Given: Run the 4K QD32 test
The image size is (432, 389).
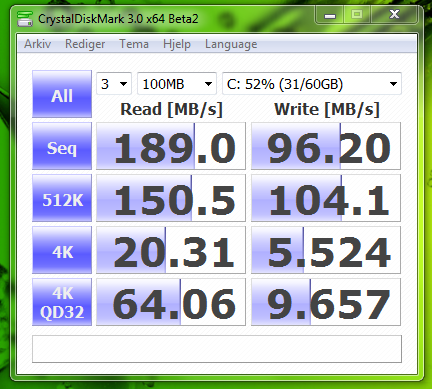Looking at the screenshot, I should point(62,302).
